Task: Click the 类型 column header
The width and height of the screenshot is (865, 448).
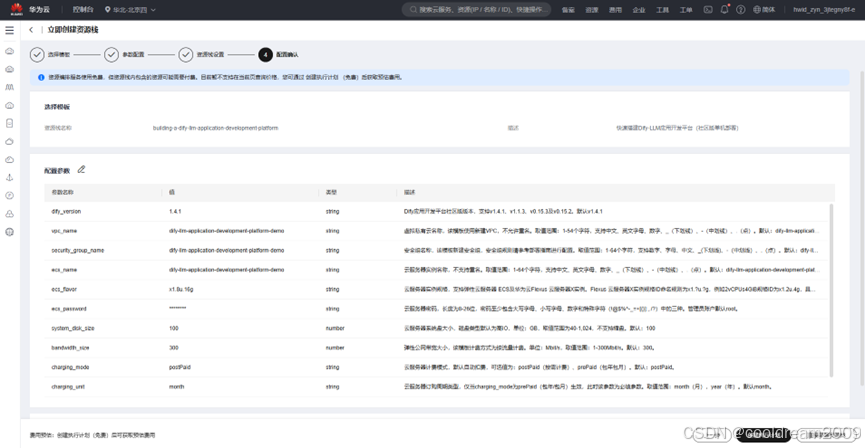Action: [x=331, y=193]
